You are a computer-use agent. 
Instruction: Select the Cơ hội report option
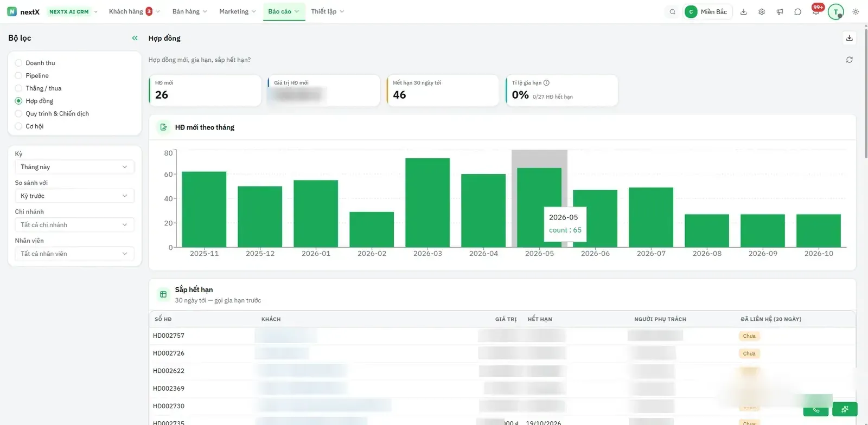29,126
